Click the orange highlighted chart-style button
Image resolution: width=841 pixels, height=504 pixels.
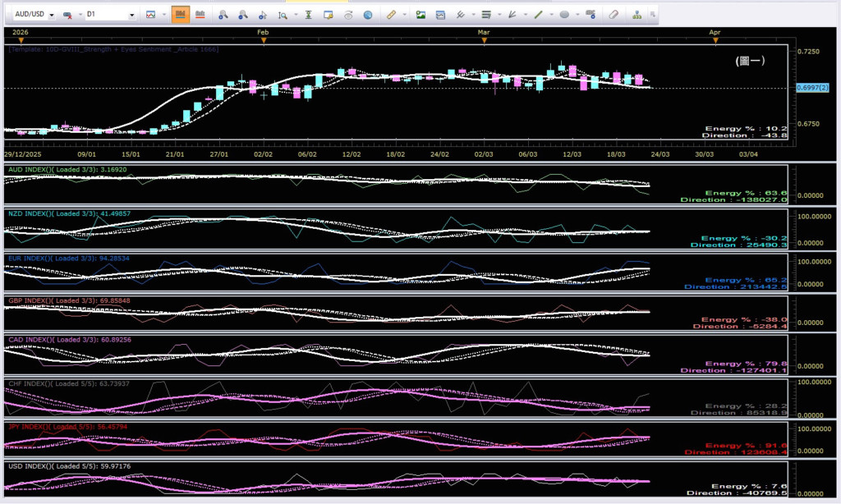point(180,15)
